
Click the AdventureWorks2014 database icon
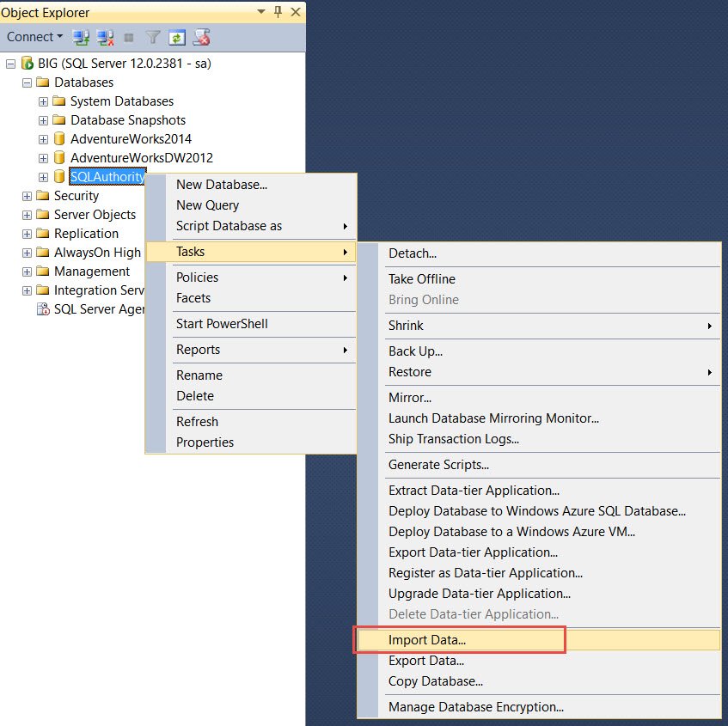59,139
